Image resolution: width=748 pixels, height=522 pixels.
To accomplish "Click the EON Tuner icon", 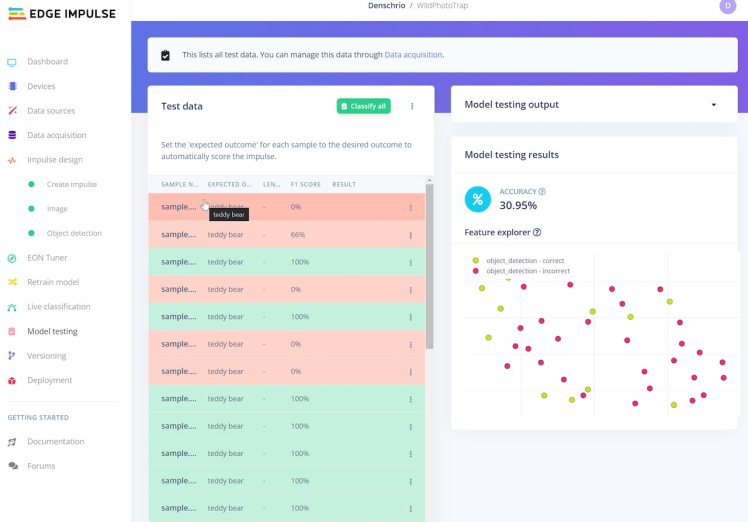I will pyautogui.click(x=12, y=258).
